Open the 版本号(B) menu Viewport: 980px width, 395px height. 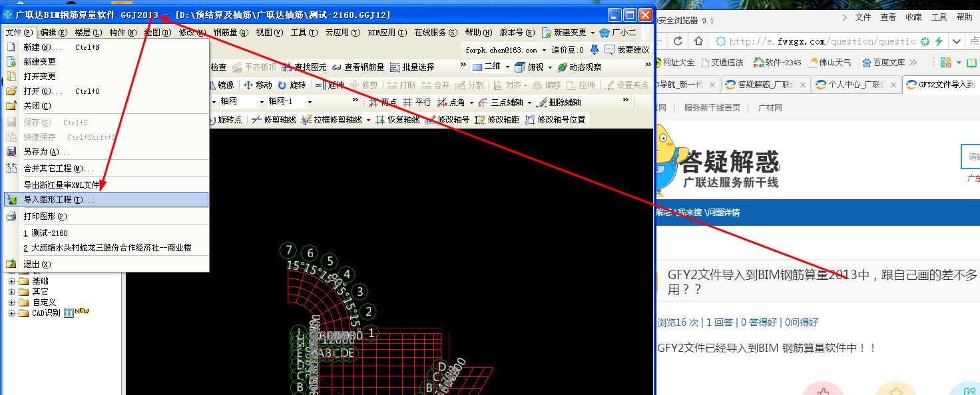(x=516, y=32)
